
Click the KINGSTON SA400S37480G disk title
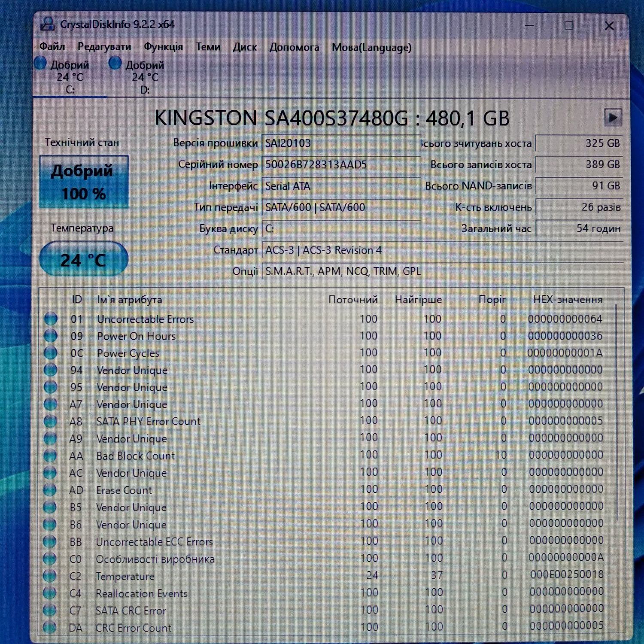coord(332,118)
